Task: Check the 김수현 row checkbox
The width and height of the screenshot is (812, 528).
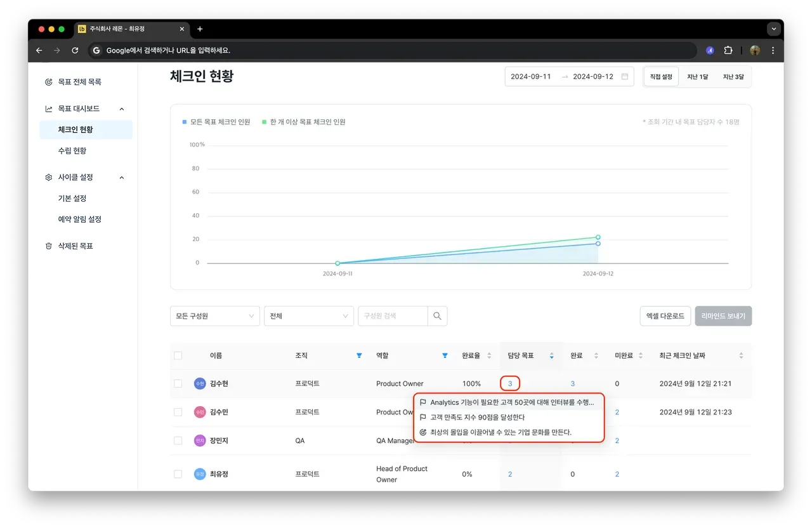Action: pyautogui.click(x=178, y=384)
